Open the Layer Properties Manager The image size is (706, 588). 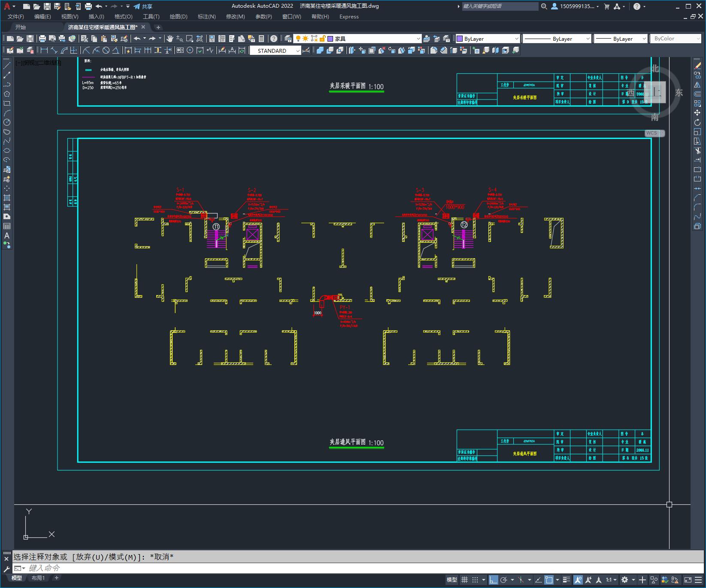[288, 39]
